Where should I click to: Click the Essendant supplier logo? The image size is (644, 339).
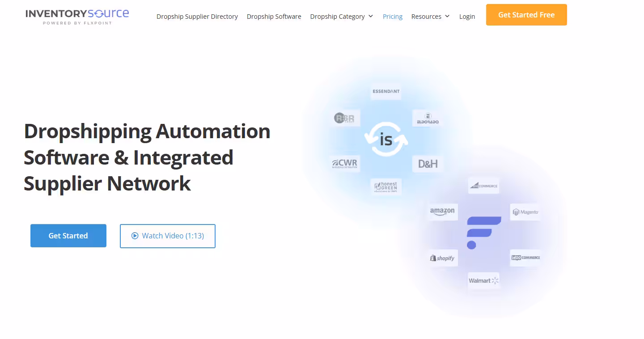click(386, 91)
